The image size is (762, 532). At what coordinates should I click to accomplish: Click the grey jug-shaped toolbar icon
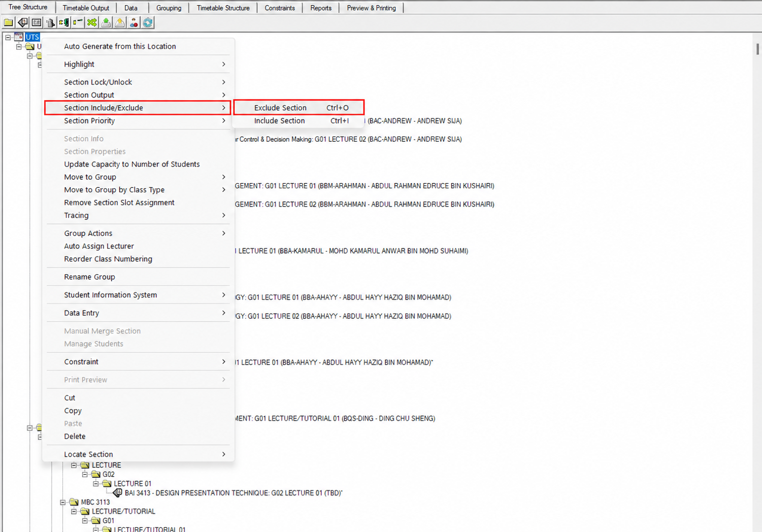click(x=50, y=22)
